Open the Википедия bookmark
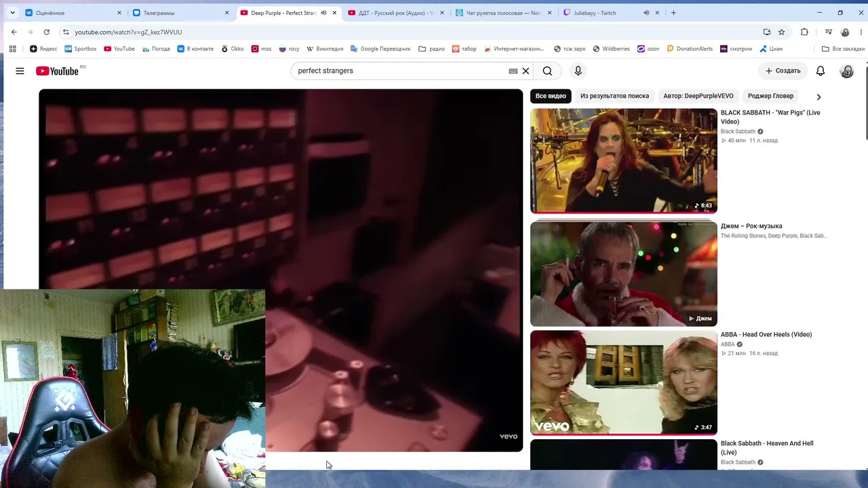Viewport: 868px width, 488px height. [325, 49]
